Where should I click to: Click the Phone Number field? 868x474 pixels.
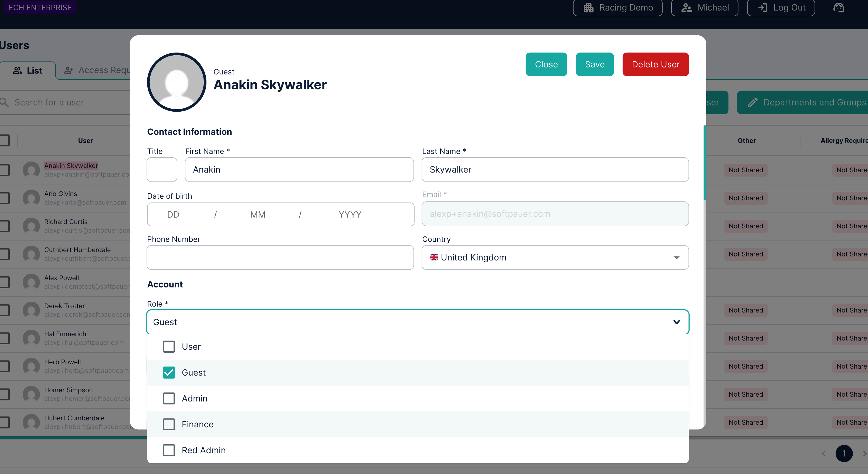280,257
